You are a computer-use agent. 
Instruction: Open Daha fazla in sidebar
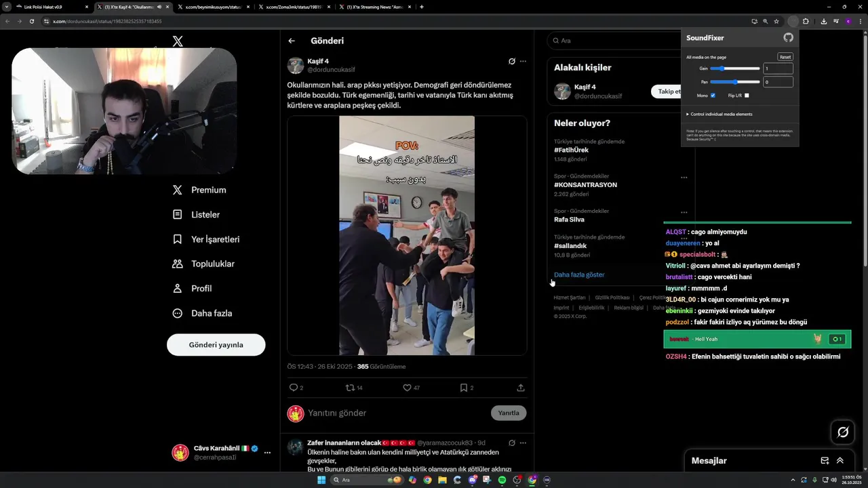tap(202, 313)
